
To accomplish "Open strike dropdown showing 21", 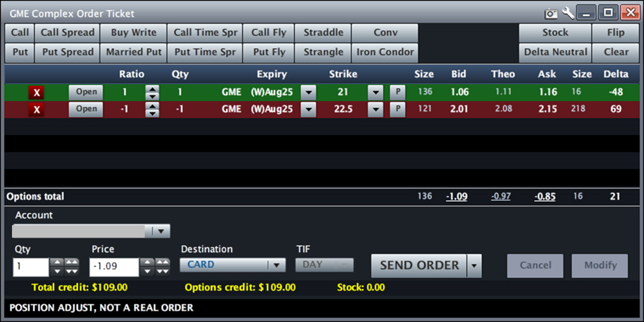I will pos(375,92).
